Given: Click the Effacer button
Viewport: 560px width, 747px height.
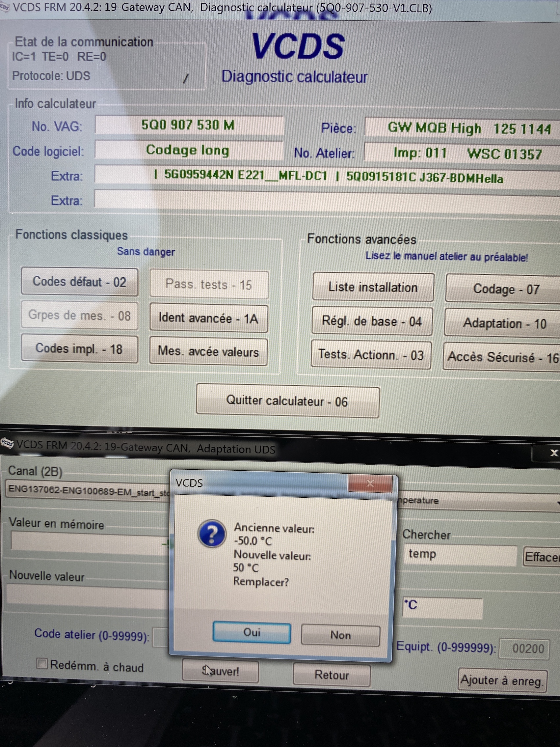Looking at the screenshot, I should coord(542,557).
